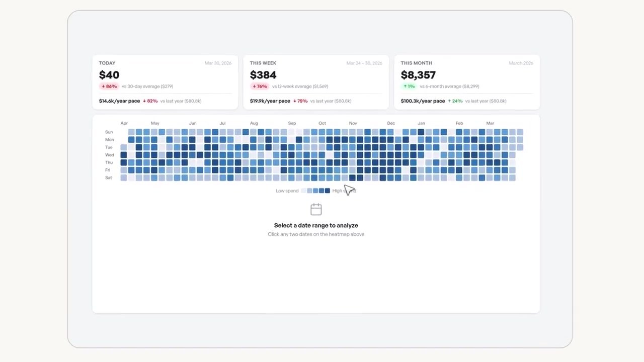644x362 pixels.
Task: Click the last Sunday cell in the heatmap
Action: click(520, 132)
